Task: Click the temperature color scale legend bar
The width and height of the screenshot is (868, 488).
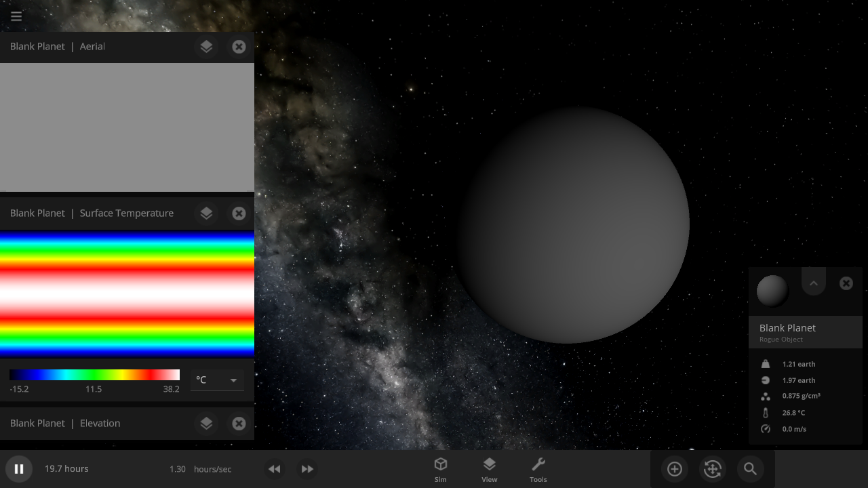Action: tap(94, 375)
